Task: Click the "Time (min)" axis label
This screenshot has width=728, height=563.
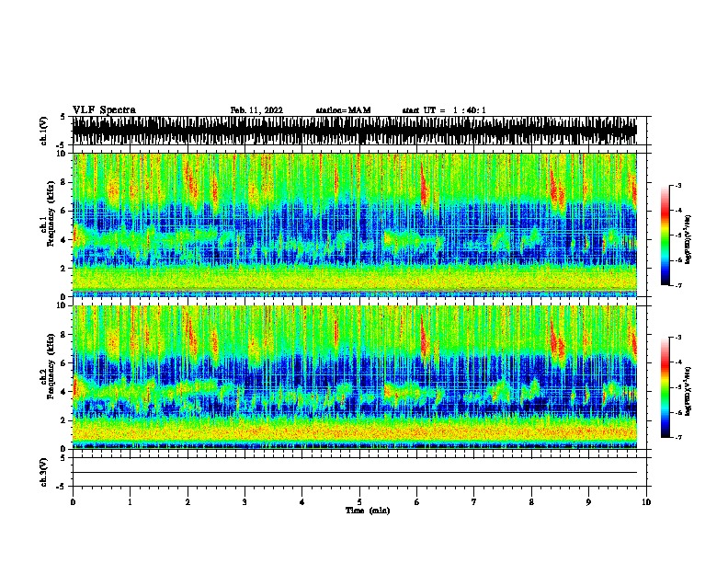Action: pyautogui.click(x=368, y=511)
